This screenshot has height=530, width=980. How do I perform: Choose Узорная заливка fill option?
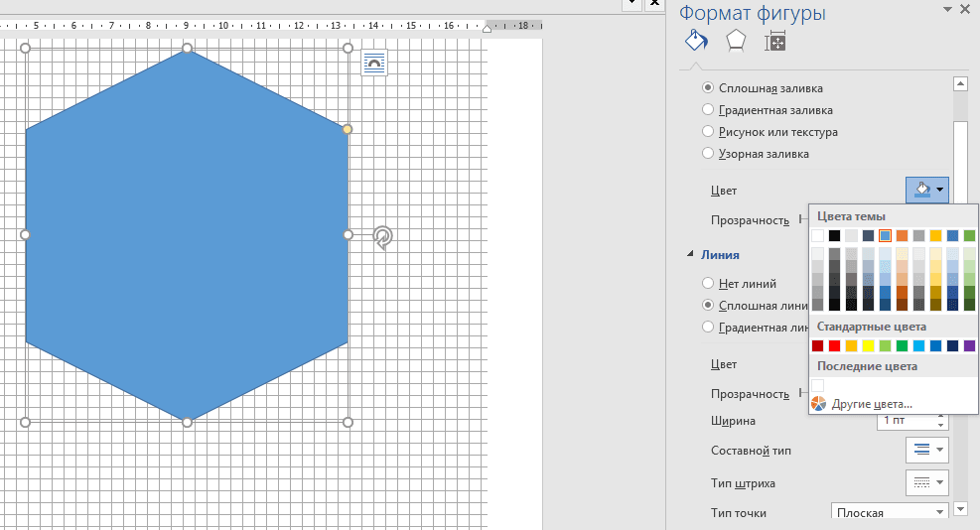coord(708,154)
